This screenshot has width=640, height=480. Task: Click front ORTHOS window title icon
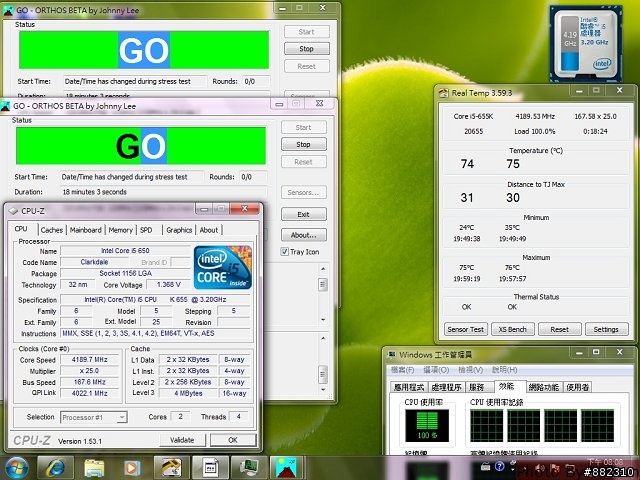pyautogui.click(x=5, y=107)
